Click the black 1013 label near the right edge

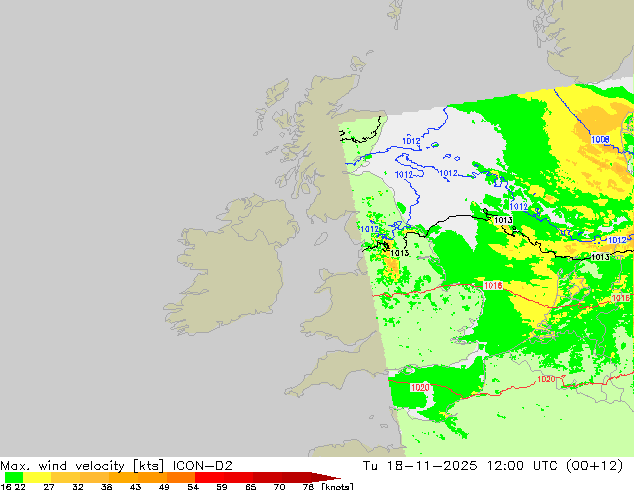coord(600,257)
